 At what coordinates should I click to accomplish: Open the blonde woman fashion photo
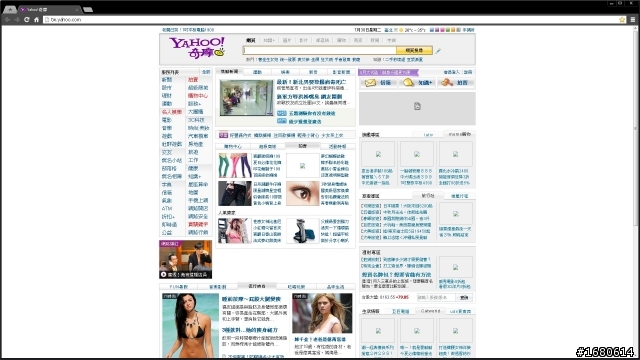pos(322,313)
